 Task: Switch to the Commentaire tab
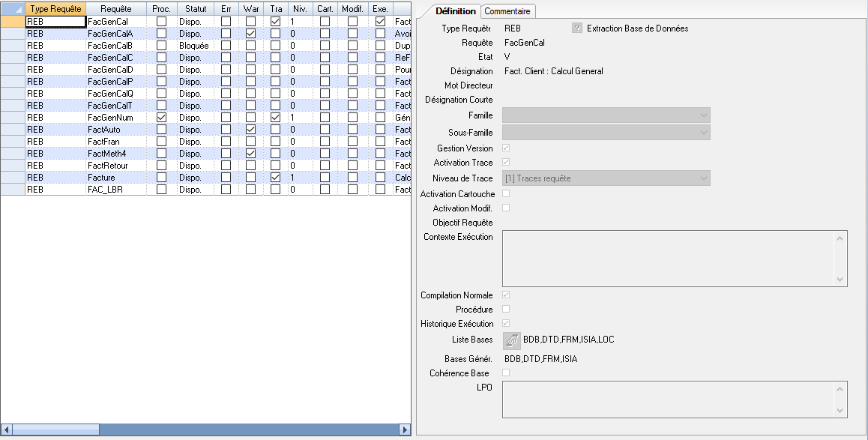pyautogui.click(x=508, y=11)
